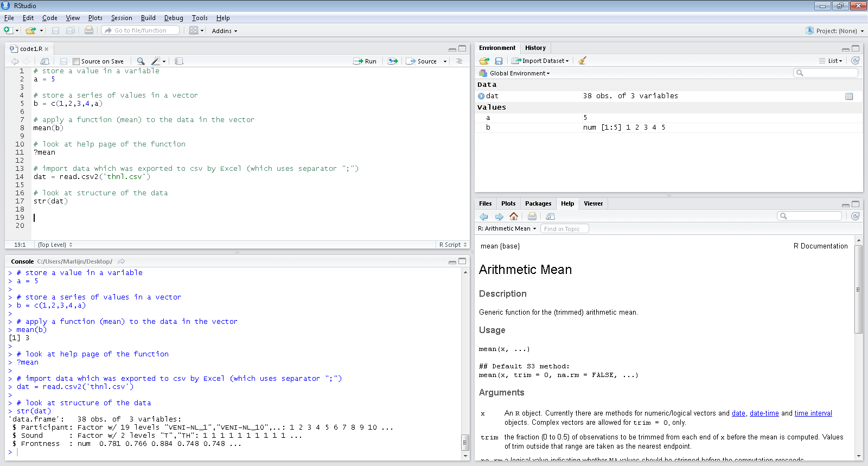Close the code1.R editor tab

click(47, 49)
